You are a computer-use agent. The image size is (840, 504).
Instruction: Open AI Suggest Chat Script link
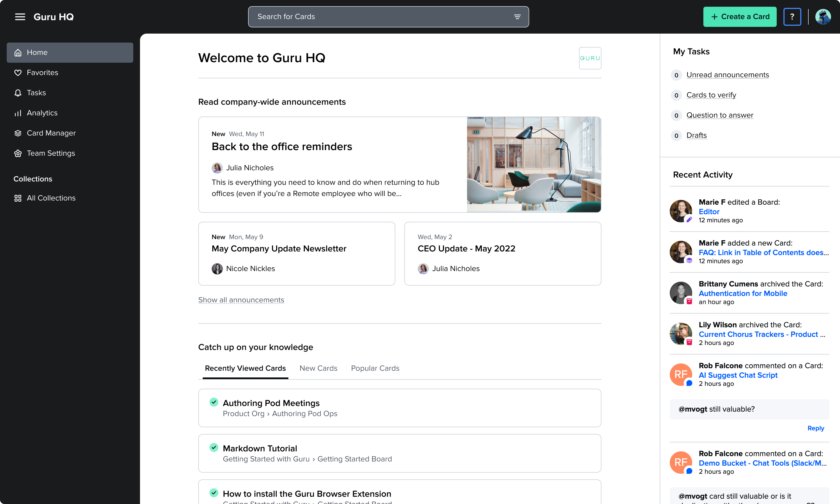click(x=738, y=375)
